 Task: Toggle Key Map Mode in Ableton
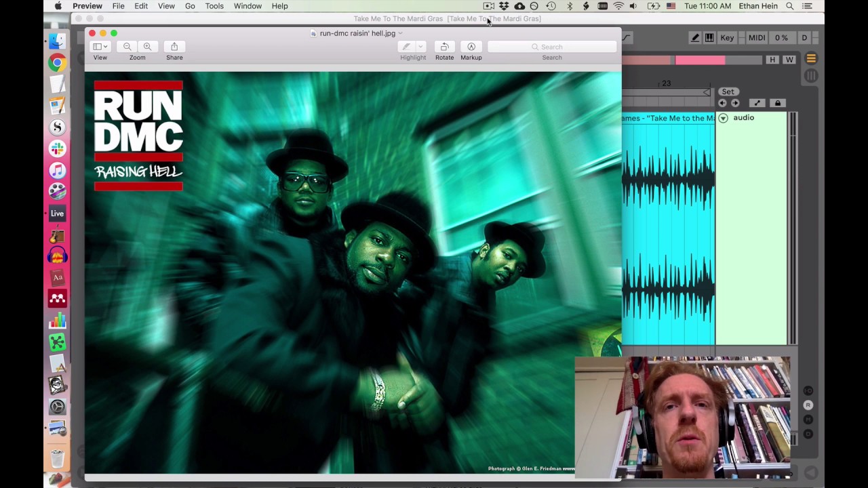click(x=727, y=38)
